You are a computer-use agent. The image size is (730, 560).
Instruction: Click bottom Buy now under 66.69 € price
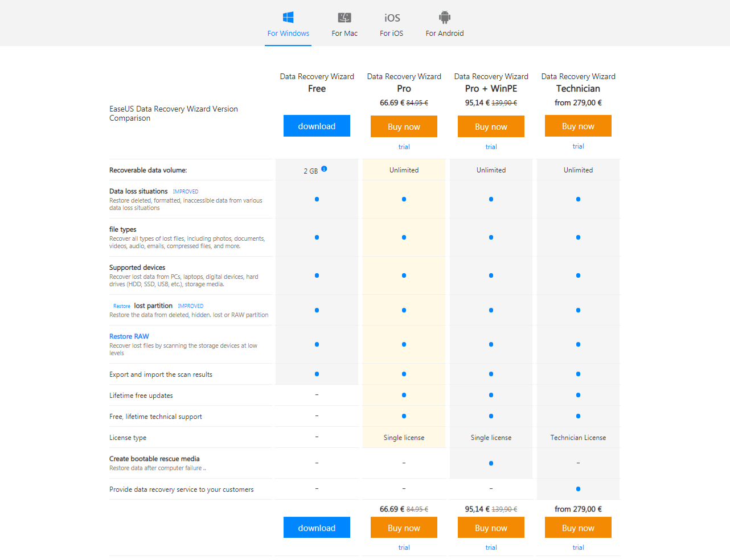404,528
